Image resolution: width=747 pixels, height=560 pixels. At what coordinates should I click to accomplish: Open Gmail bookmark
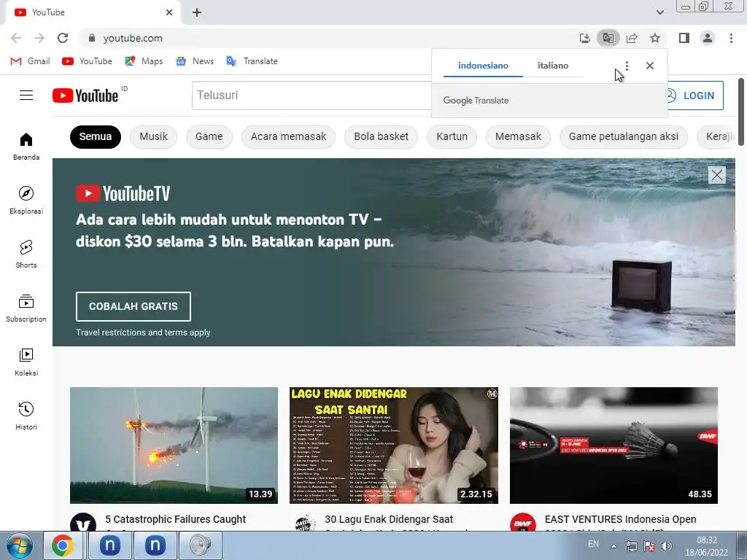tap(30, 61)
